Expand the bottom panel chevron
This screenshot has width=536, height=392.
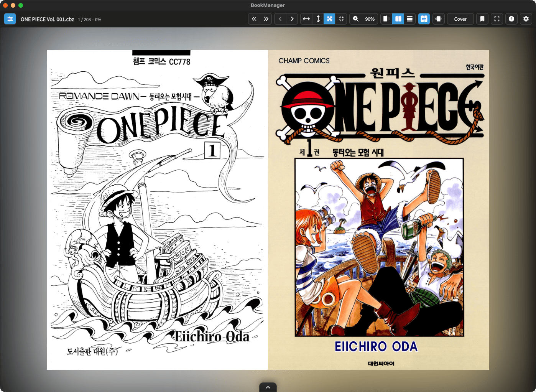[268, 387]
